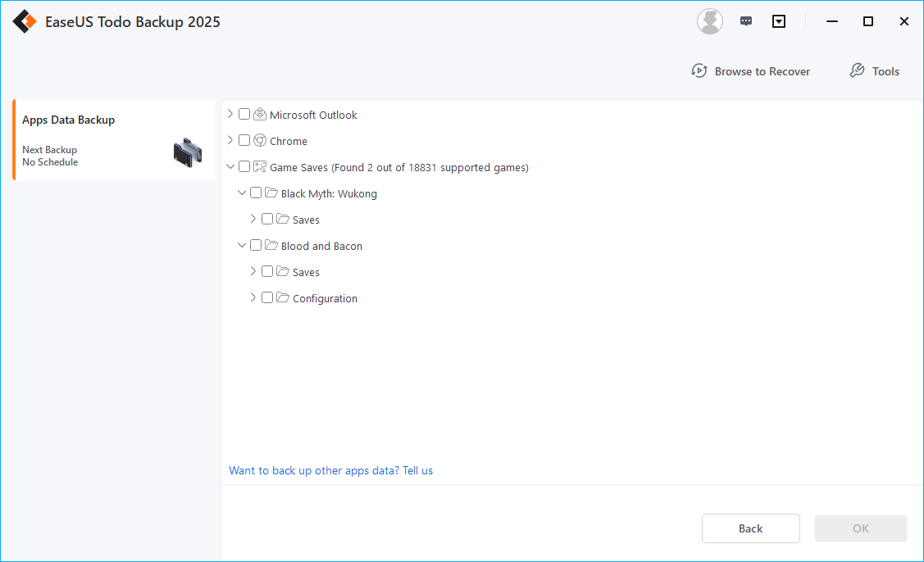Expand the Configuration node

tap(253, 297)
